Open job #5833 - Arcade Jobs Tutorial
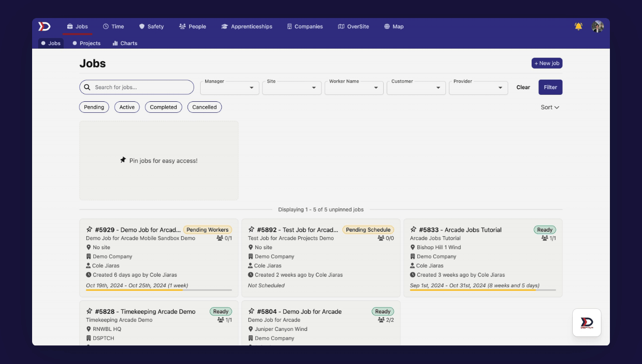The width and height of the screenshot is (642, 364). [460, 230]
